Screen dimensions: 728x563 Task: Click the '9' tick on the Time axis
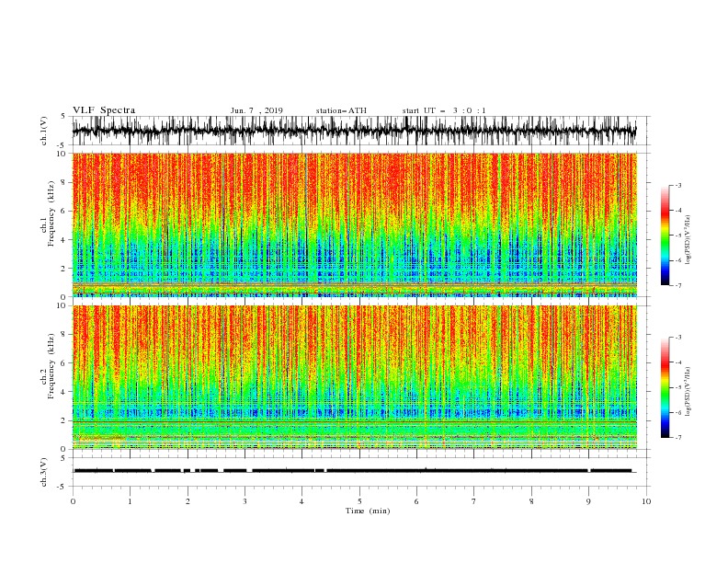588,501
